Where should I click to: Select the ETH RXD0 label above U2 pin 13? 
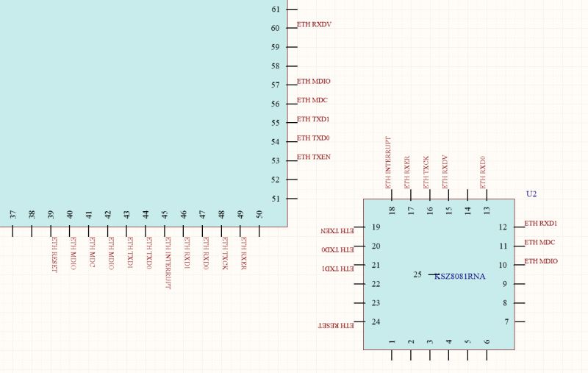click(x=483, y=172)
